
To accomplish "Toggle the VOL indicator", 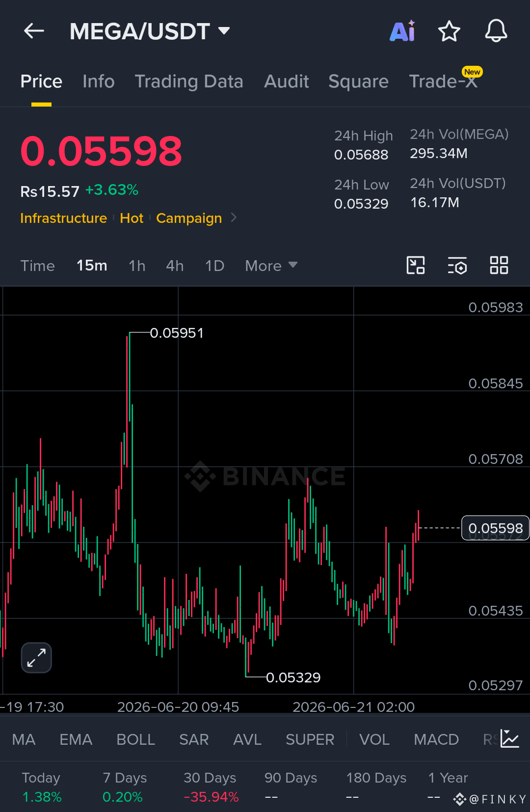I will tap(374, 739).
